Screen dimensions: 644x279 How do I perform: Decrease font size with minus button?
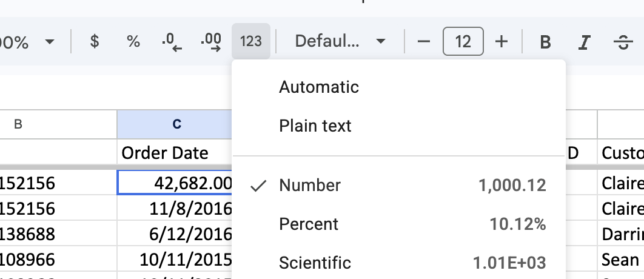[424, 42]
